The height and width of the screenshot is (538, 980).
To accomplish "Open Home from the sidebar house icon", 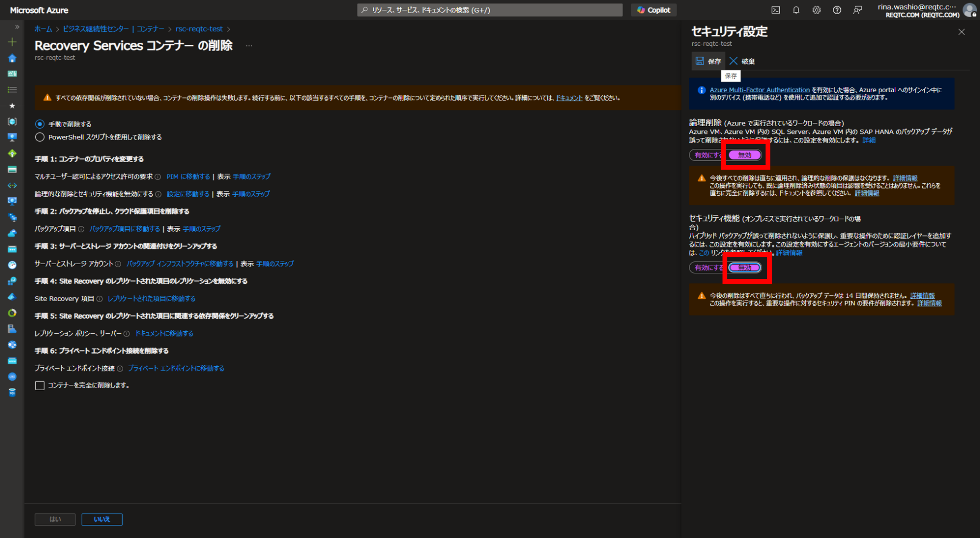I will tap(12, 58).
